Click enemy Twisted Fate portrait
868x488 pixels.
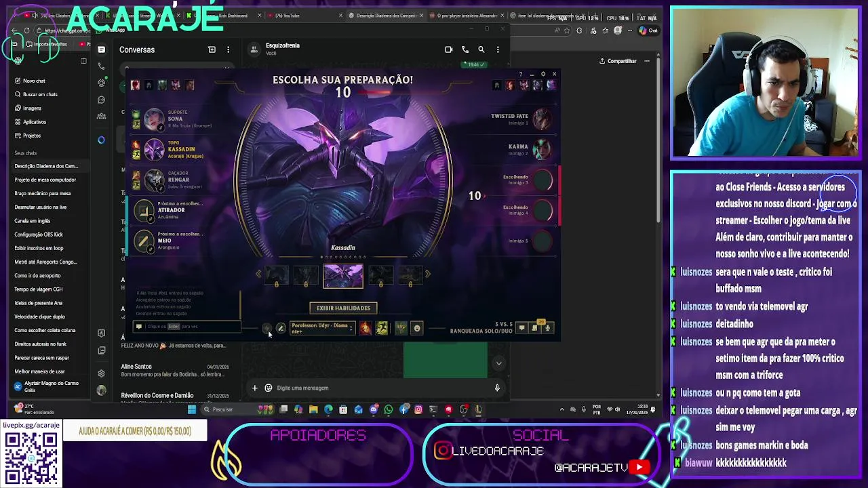[x=542, y=119]
